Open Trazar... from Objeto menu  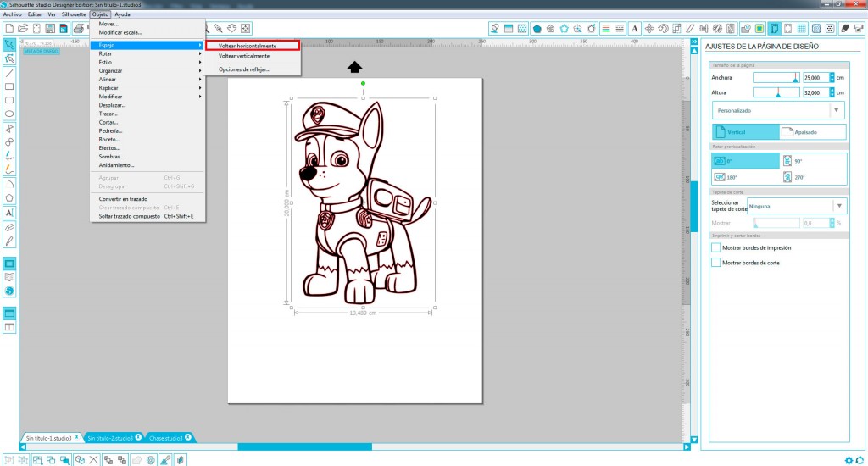point(147,114)
